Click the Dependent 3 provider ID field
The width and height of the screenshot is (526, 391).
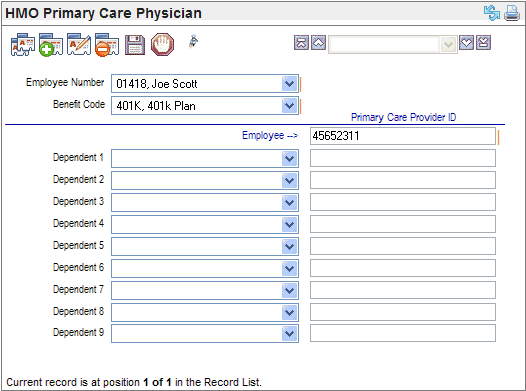pyautogui.click(x=403, y=202)
